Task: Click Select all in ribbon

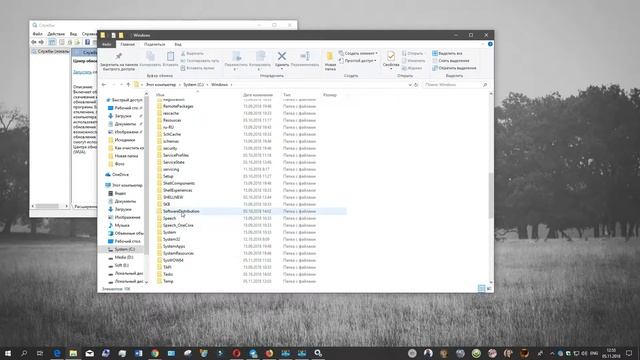Action: pyautogui.click(x=447, y=53)
